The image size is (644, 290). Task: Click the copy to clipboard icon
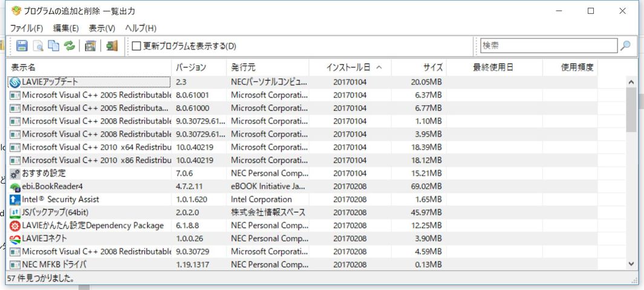(x=53, y=45)
